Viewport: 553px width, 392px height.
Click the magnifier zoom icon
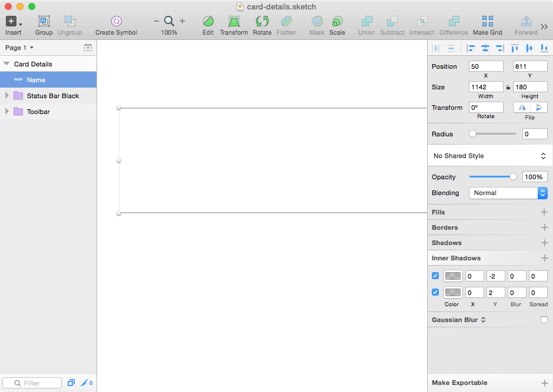click(169, 21)
